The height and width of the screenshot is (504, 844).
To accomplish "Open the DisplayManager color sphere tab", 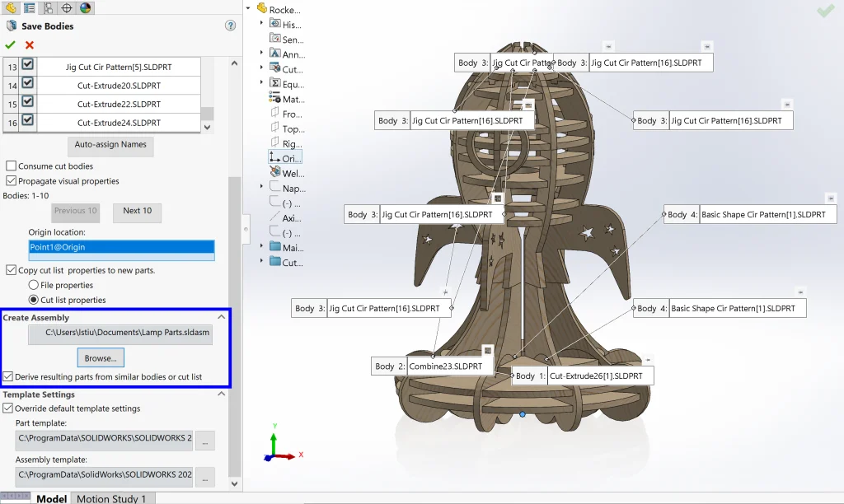I will tap(86, 8).
